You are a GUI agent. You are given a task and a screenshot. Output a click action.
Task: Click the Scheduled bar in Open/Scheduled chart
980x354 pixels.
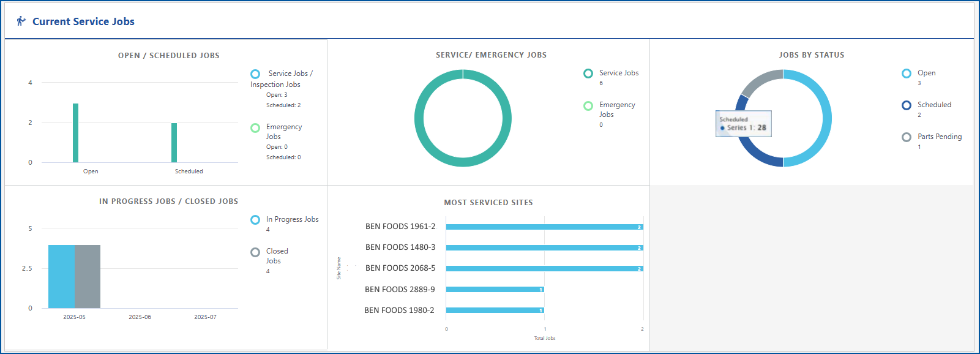click(174, 143)
